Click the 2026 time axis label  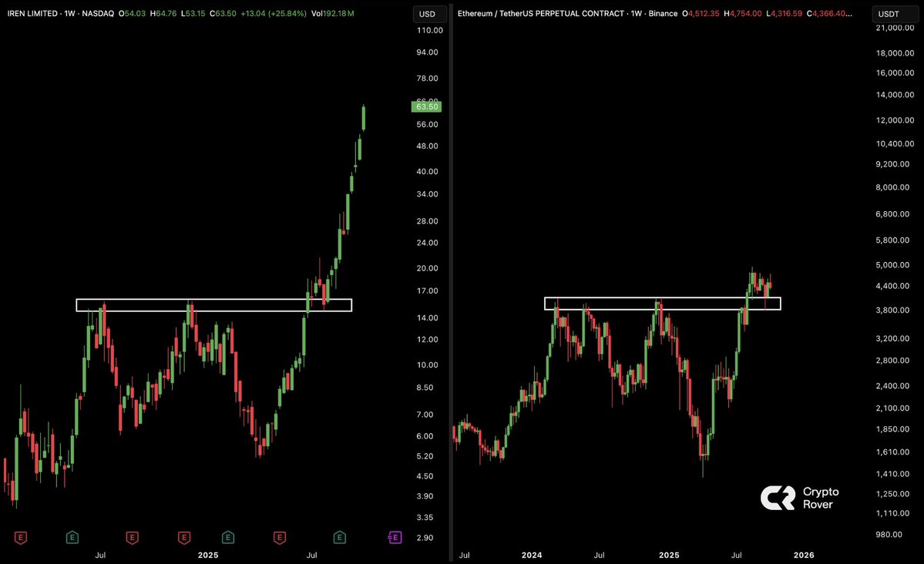click(804, 556)
